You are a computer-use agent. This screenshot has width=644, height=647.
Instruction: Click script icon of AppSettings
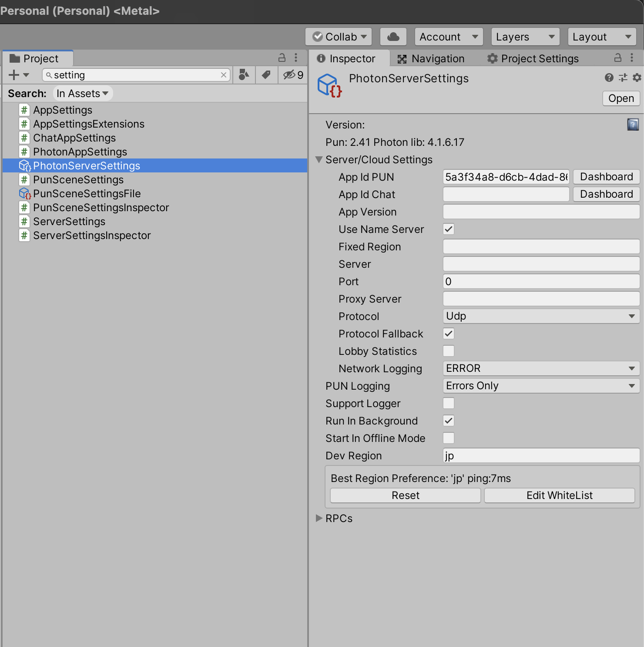24,110
